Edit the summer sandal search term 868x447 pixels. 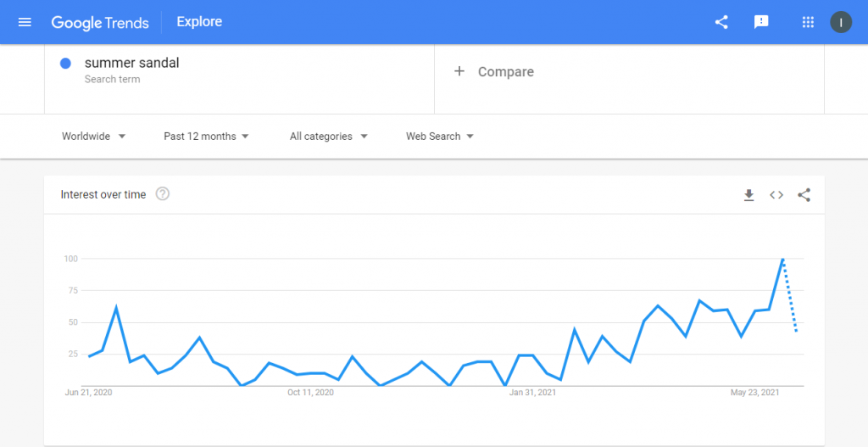click(x=131, y=63)
